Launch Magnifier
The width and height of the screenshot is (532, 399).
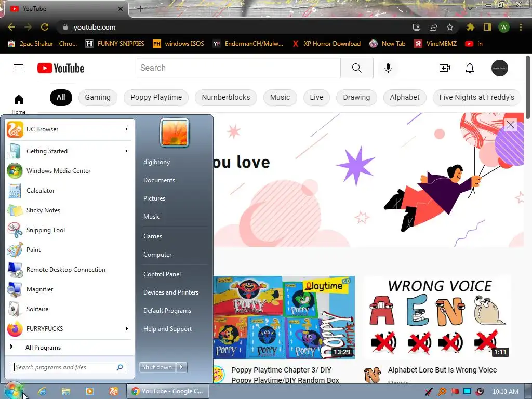click(x=69, y=289)
